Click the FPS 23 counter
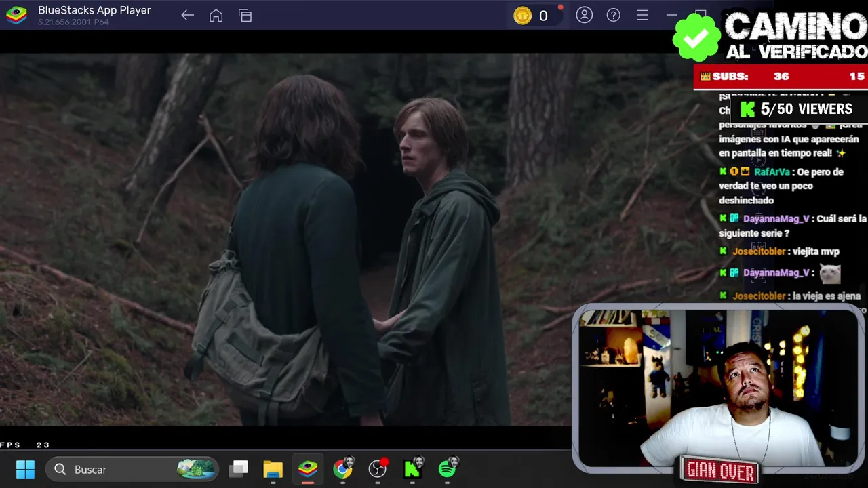Screen dimensions: 868x488 25,445
